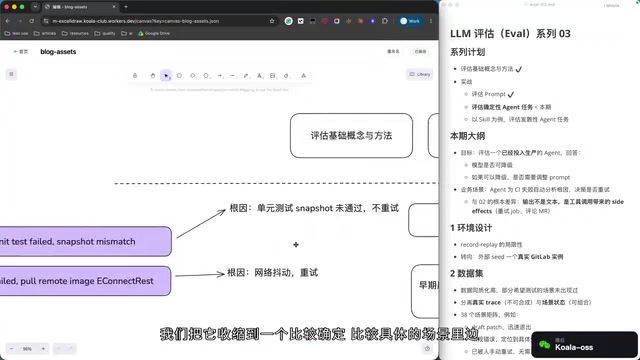This screenshot has width=640, height=360.
Task: Go forward in browser history
Action: pos(19,21)
